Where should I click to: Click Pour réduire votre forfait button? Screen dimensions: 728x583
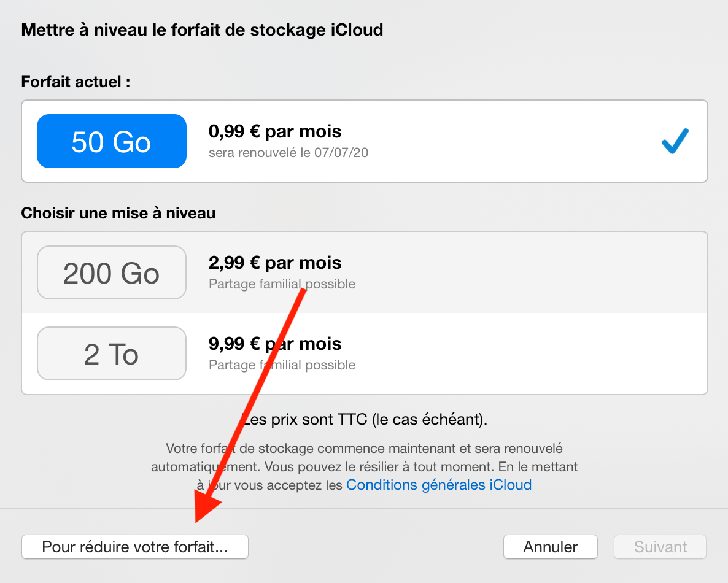pyautogui.click(x=134, y=547)
